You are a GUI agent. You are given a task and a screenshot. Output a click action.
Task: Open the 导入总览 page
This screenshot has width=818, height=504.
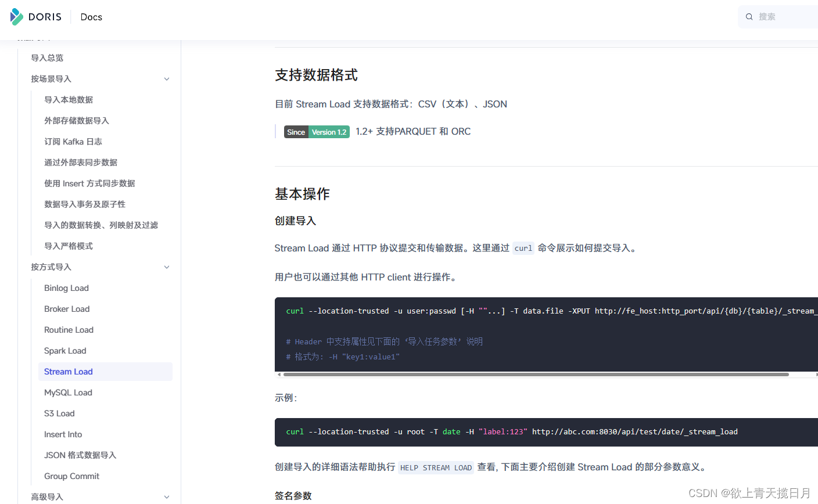[x=47, y=58]
